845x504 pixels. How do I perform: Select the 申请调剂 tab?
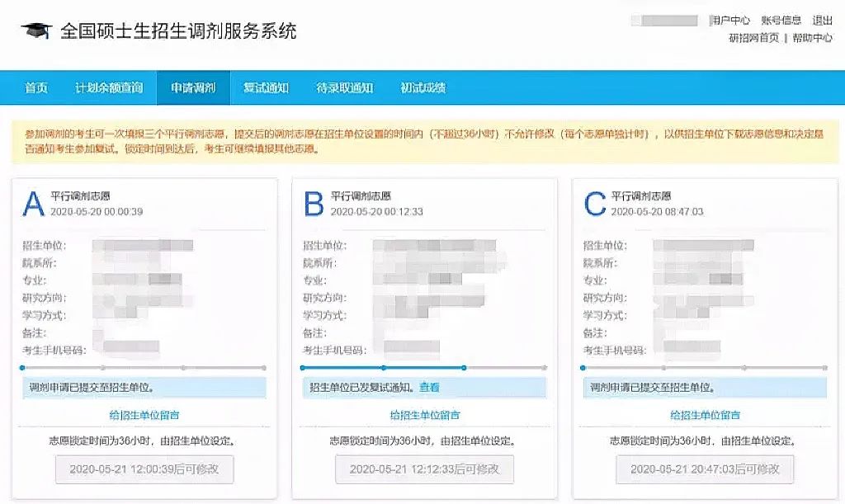click(193, 87)
